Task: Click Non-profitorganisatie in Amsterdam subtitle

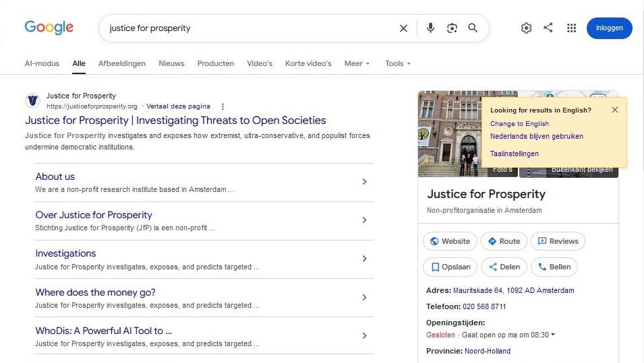Action: [x=484, y=210]
